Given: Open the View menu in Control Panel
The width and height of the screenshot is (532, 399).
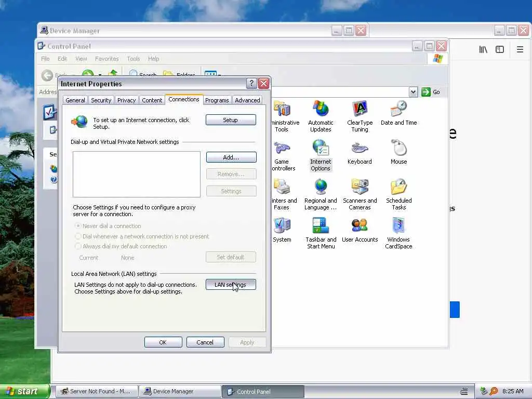Looking at the screenshot, I should (81, 59).
